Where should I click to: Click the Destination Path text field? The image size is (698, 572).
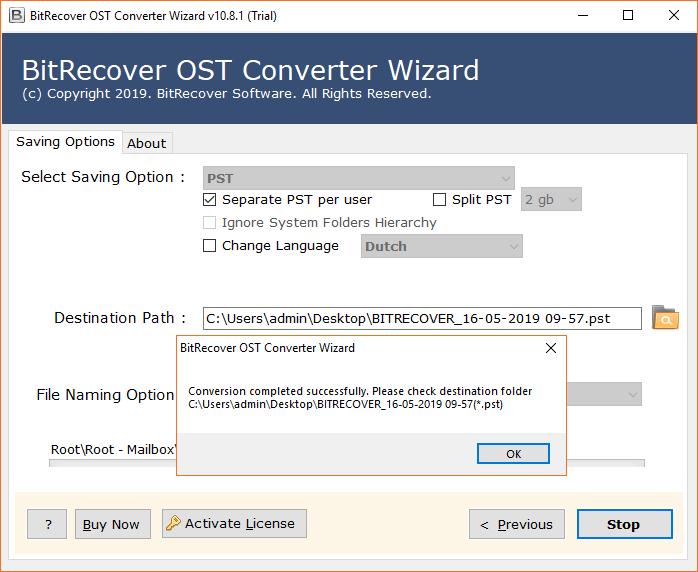click(x=422, y=318)
